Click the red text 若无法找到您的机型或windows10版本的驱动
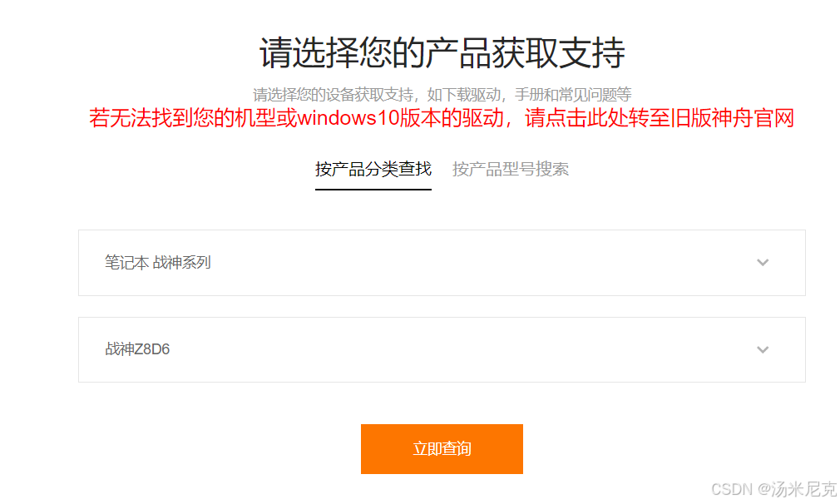The height and width of the screenshot is (504, 840). pos(296,118)
